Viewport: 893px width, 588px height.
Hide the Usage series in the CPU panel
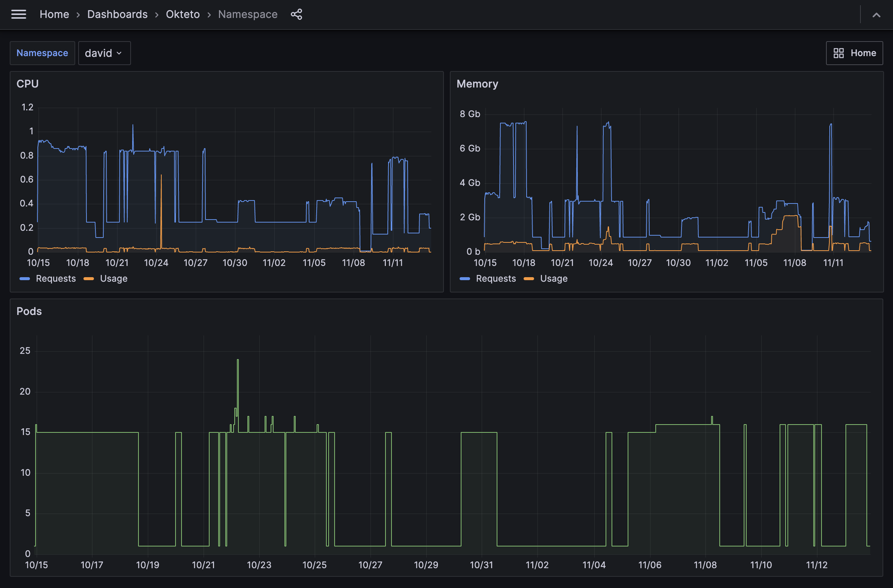click(114, 278)
